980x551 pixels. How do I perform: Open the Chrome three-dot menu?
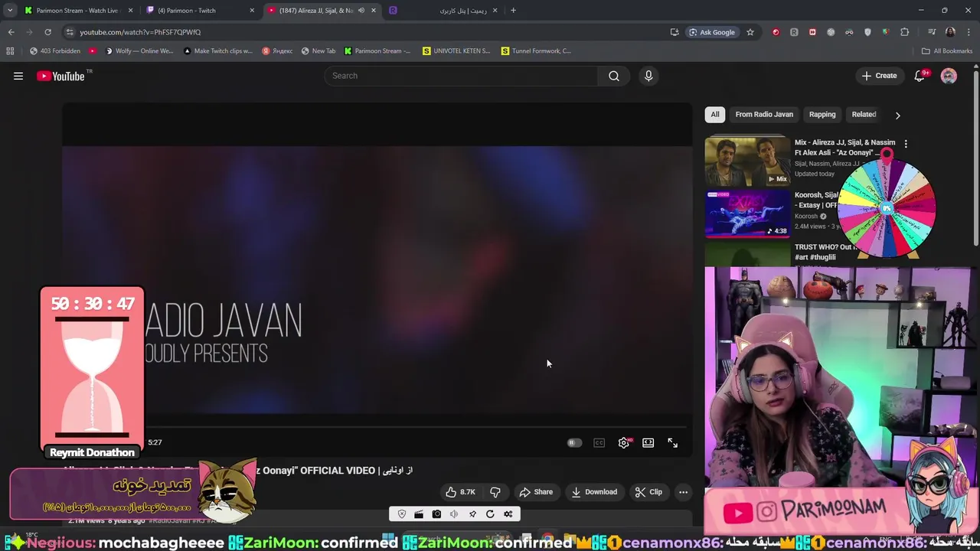(967, 32)
